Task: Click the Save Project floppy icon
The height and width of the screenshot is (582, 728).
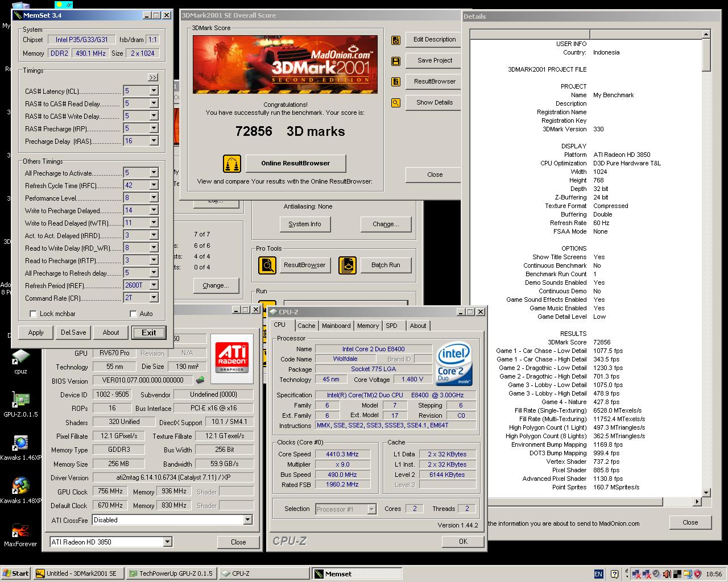Action: (396, 61)
